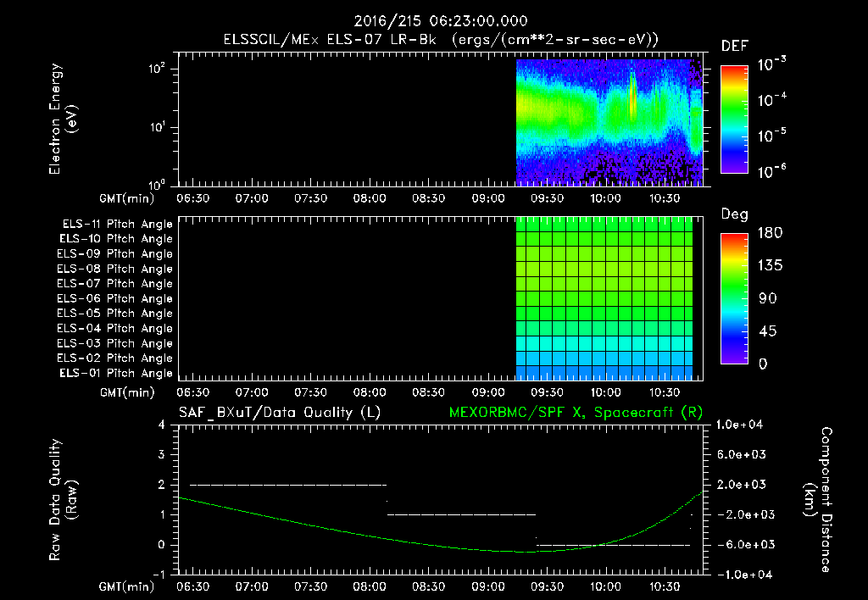Click the 10^-3 tick label on DEF bar
Screen dimensions: 868x600
click(x=771, y=64)
